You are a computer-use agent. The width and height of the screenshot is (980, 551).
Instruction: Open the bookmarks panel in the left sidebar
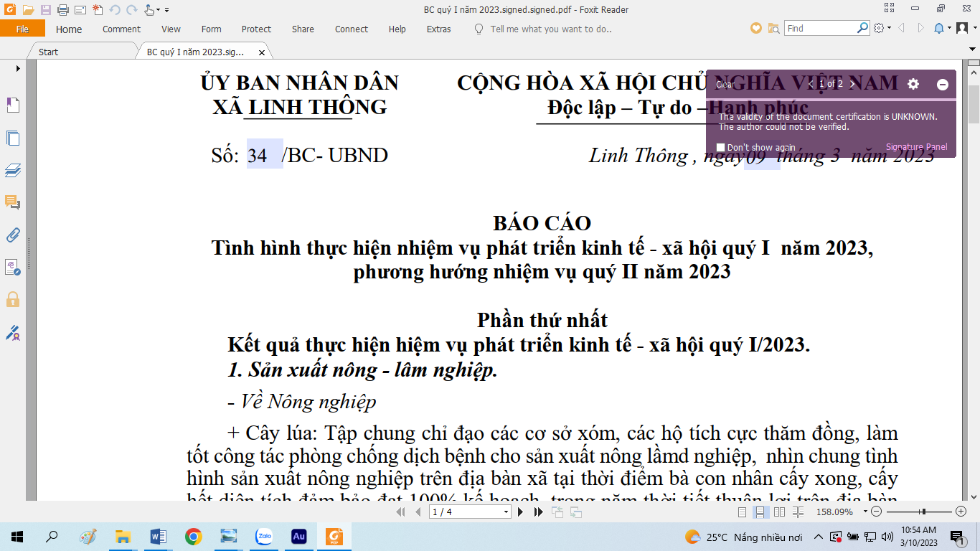13,105
